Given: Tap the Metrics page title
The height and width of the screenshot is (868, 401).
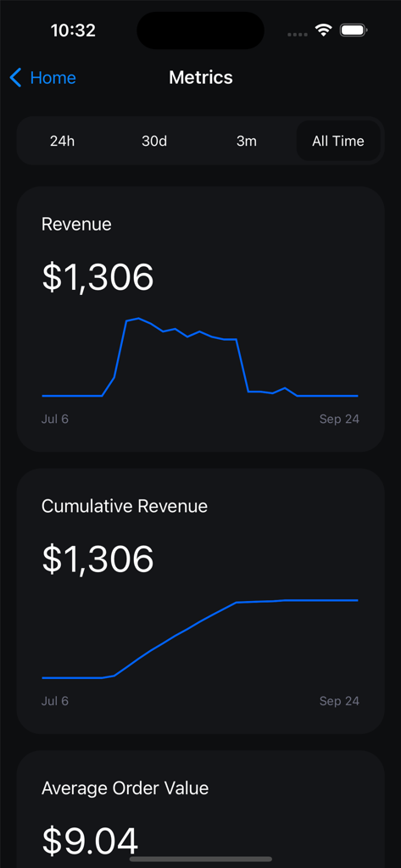Looking at the screenshot, I should [200, 77].
